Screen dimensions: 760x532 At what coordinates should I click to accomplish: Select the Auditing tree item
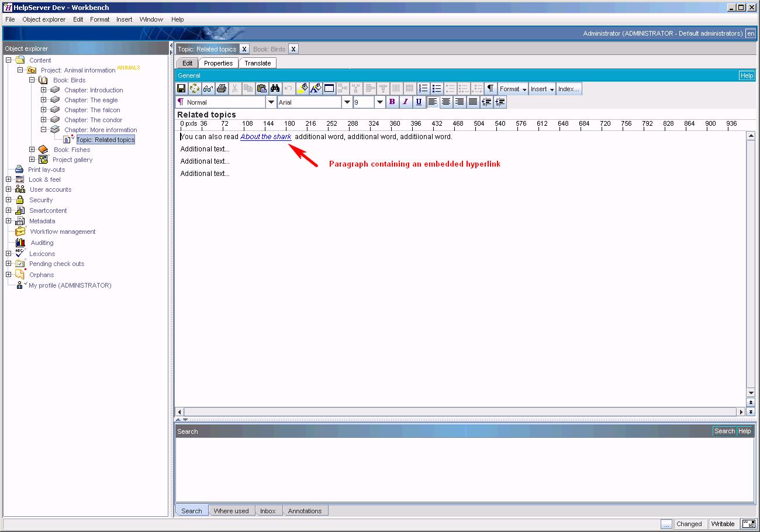coord(42,243)
